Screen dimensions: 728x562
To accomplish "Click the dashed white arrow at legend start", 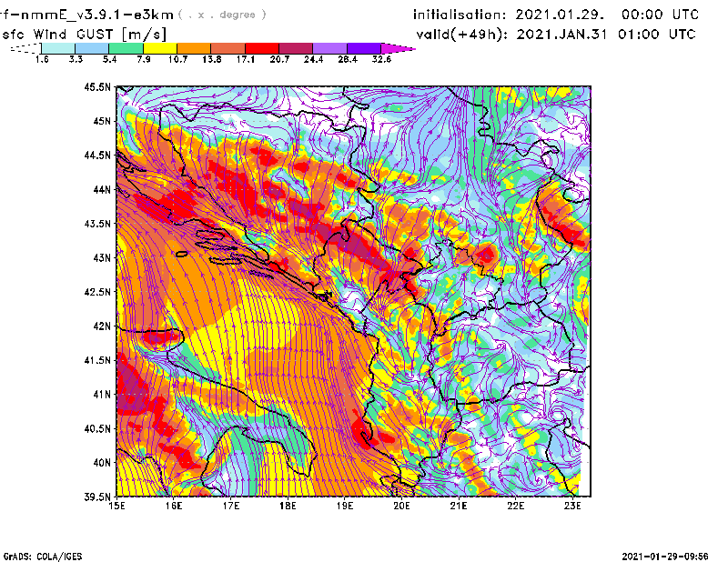I will coord(25,48).
